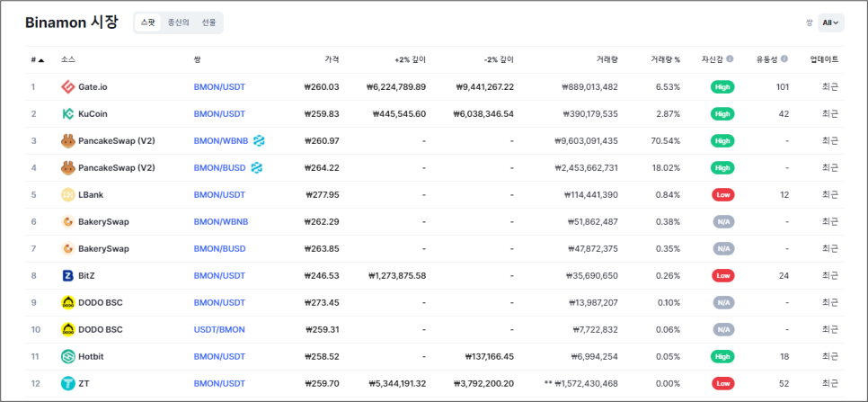Click the BitZ exchange logo icon
Screen dimensions: 868x402
67,276
